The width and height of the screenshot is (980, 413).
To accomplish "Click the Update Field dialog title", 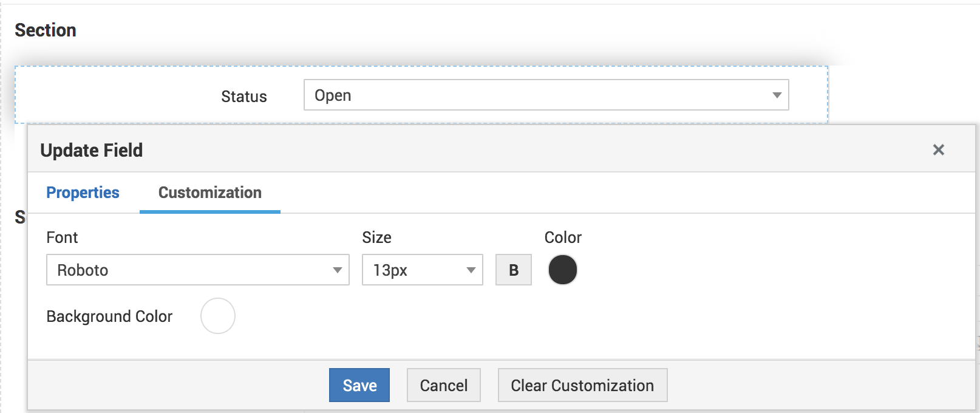I will (92, 150).
